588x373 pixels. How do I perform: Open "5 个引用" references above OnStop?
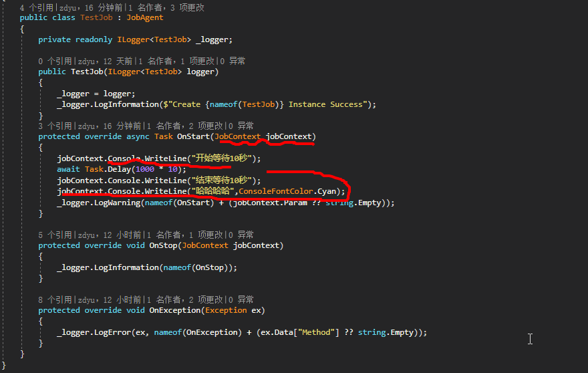point(56,235)
